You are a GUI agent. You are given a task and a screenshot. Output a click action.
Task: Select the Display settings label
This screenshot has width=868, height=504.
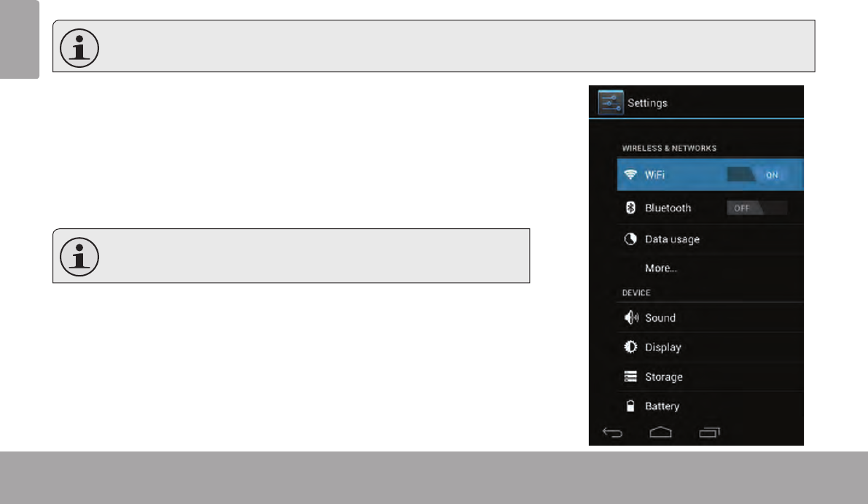tap(662, 347)
